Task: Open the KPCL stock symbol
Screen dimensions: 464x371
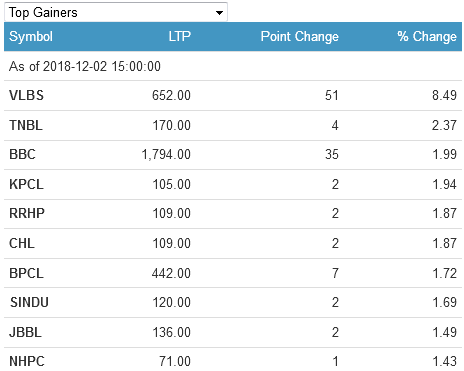Action: [26, 184]
